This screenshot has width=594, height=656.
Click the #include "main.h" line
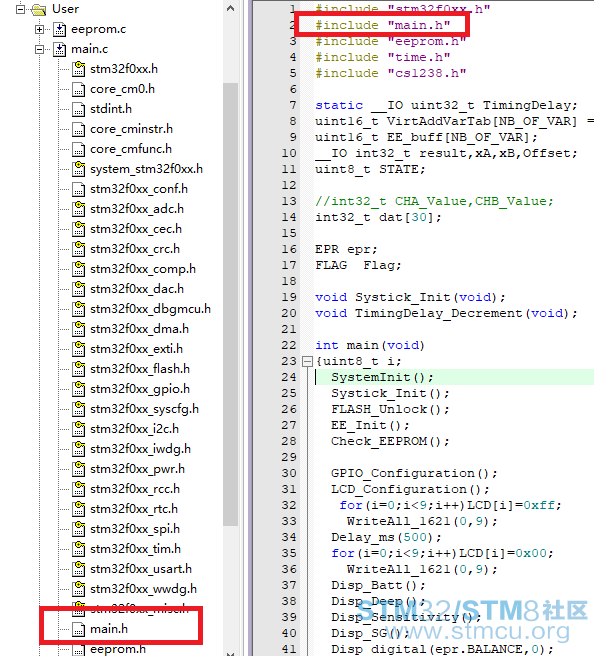[382, 25]
